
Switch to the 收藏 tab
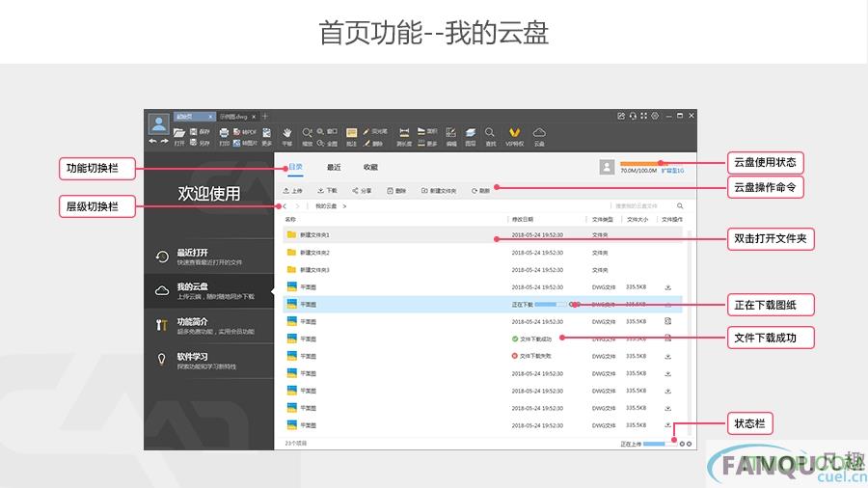[371, 167]
